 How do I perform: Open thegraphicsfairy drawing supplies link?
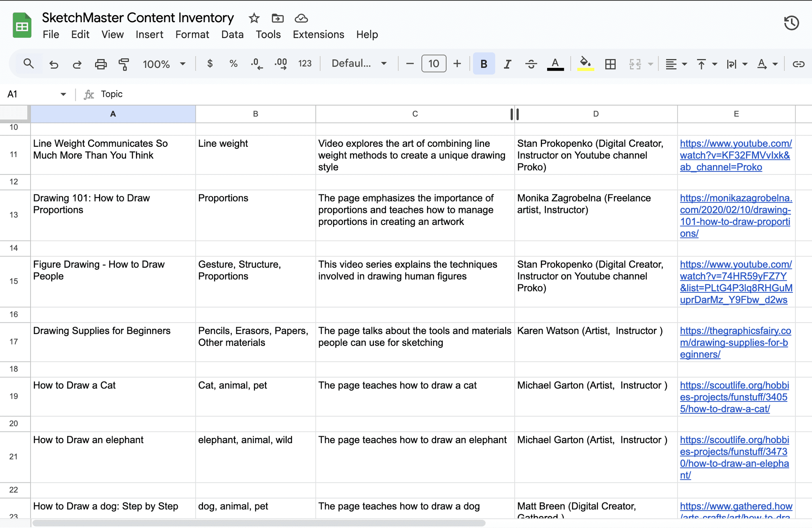tap(735, 342)
